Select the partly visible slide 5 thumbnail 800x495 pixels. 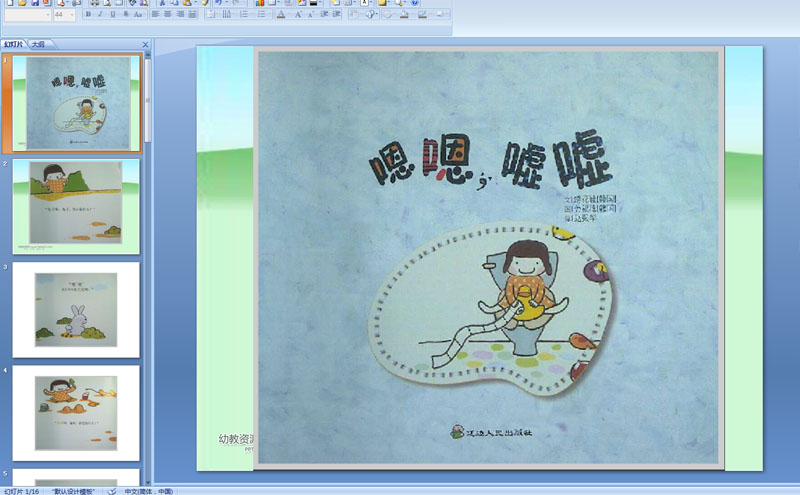(x=76, y=478)
